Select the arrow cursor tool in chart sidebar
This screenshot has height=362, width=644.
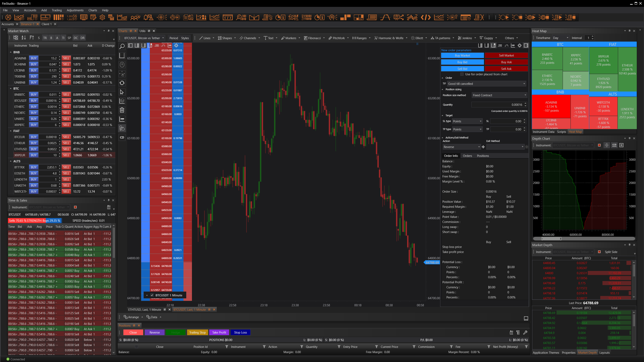pos(122,92)
